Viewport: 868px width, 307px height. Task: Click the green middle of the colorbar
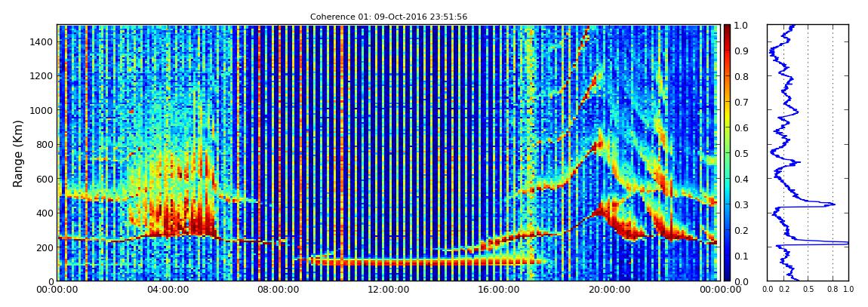727,153
